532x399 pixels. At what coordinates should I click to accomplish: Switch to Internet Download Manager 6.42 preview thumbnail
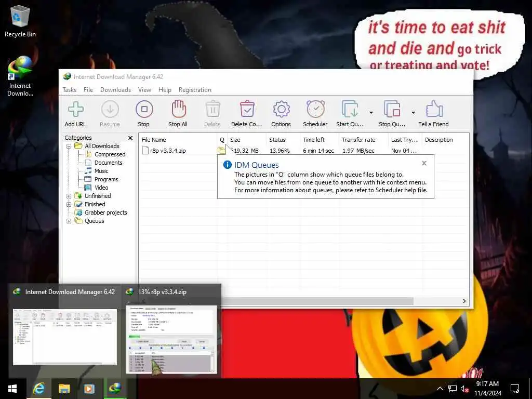pos(65,337)
